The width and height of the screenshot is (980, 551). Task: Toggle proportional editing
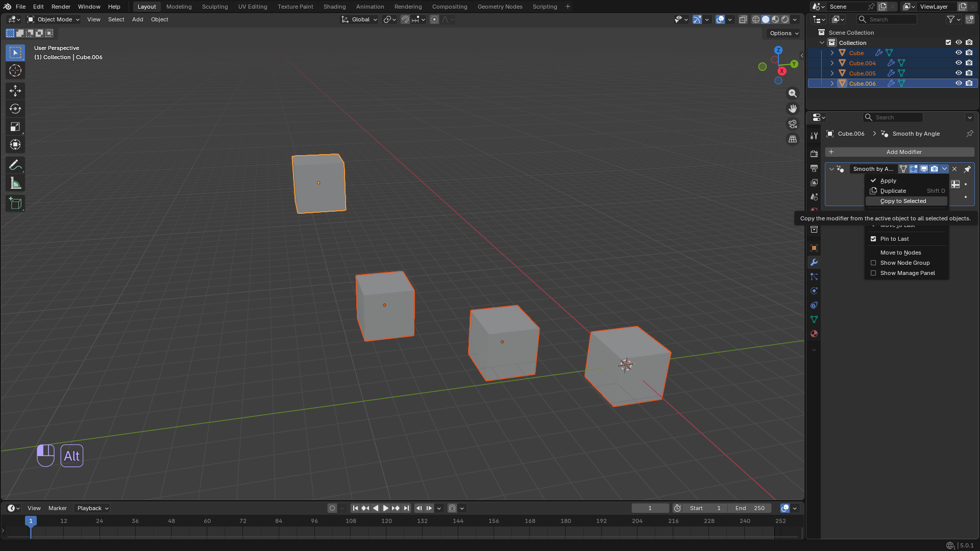[434, 19]
